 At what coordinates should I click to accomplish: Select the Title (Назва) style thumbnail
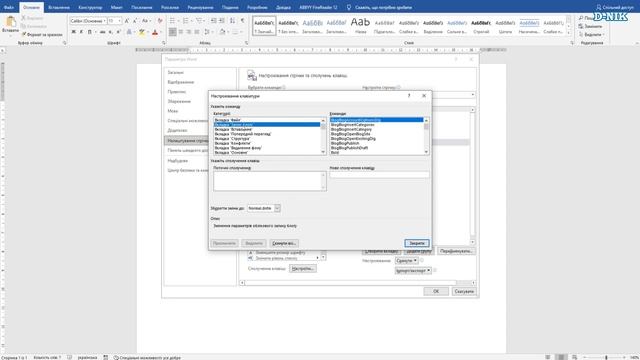360,25
